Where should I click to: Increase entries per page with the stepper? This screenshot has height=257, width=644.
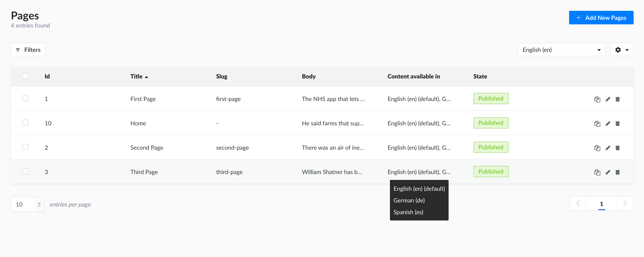[x=39, y=202]
